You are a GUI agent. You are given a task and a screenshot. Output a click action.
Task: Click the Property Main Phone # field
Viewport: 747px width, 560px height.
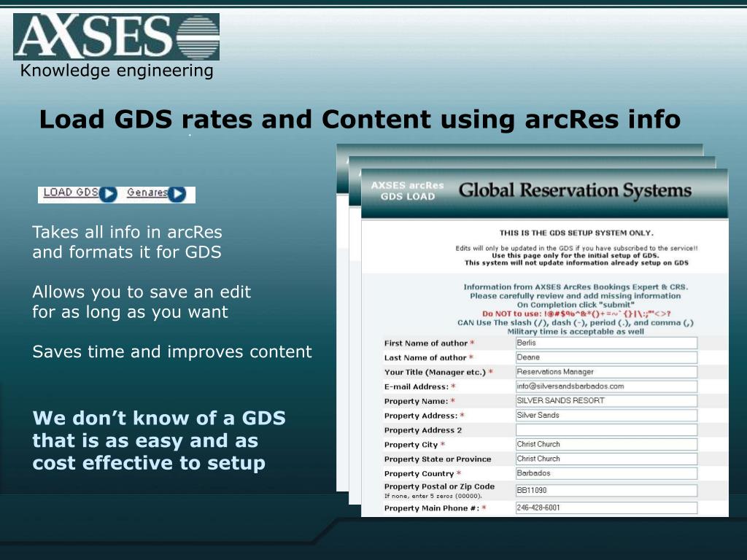click(606, 507)
